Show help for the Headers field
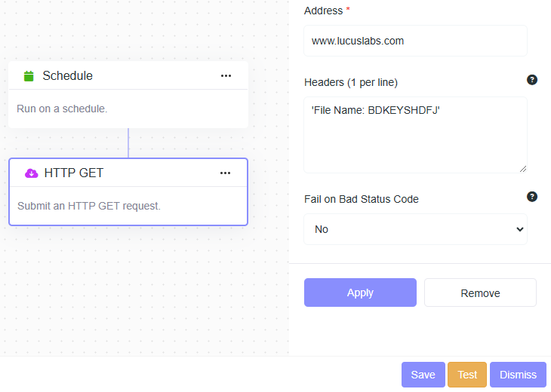551x392 pixels. (x=532, y=80)
